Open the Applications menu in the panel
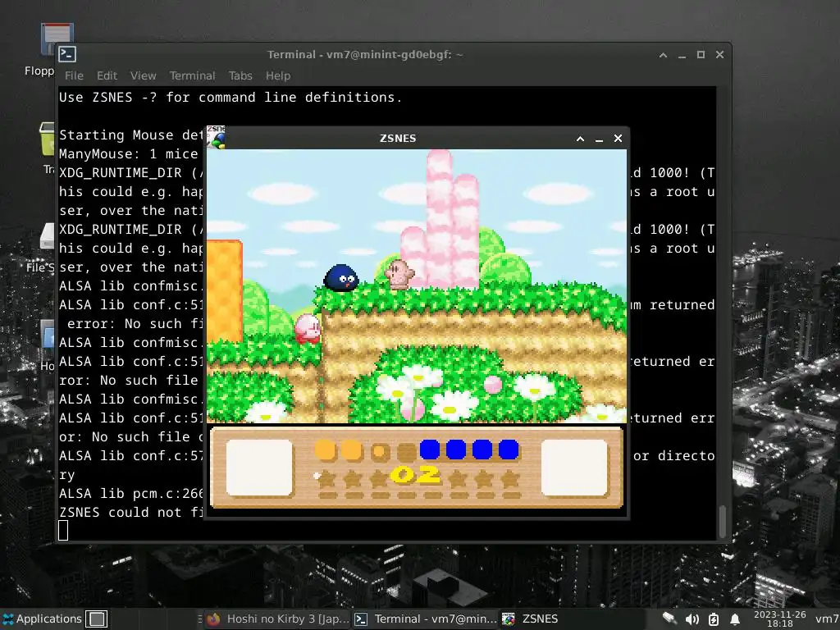 click(42, 619)
